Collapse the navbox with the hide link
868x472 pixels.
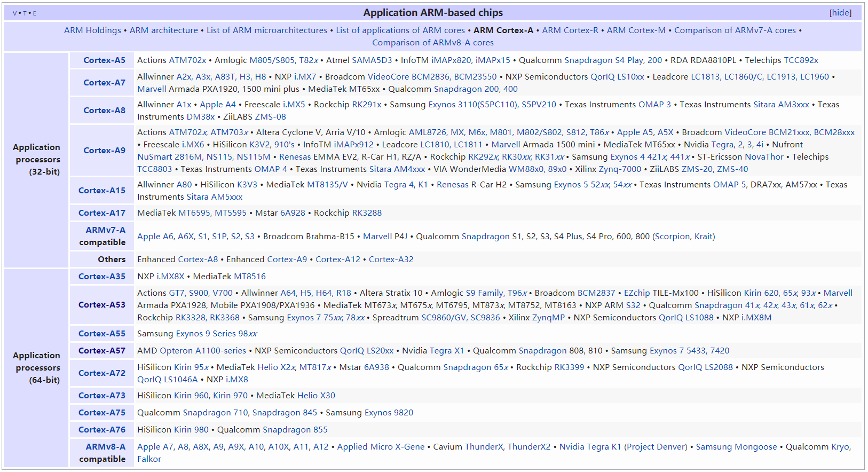tap(840, 13)
